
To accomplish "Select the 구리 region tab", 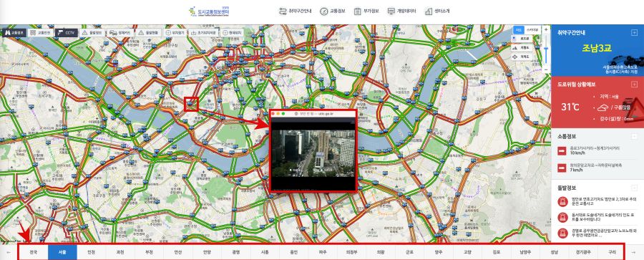I will (x=613, y=252).
